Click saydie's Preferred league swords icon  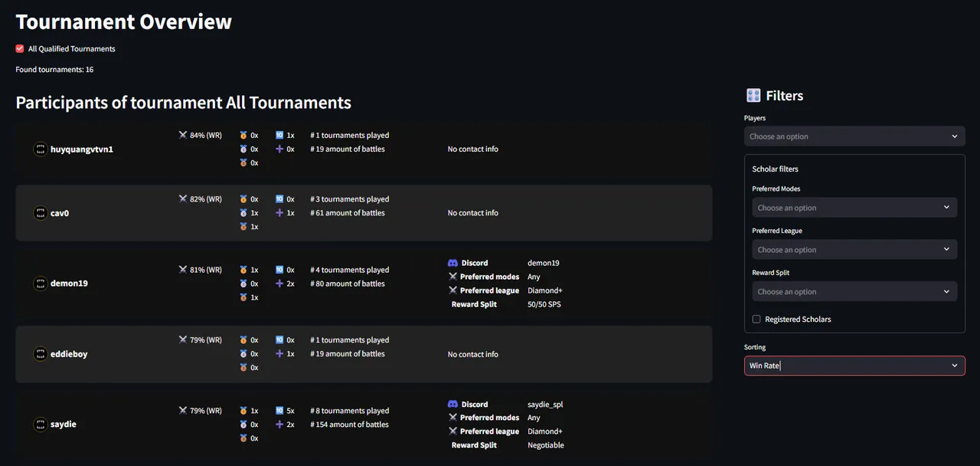point(452,432)
